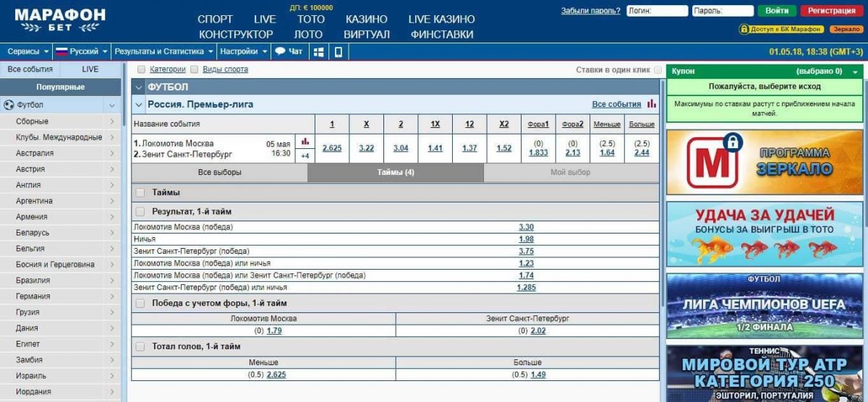Viewport: 868px width, 402px height.
Task: Select Все события sidebar tab
Action: [x=30, y=69]
